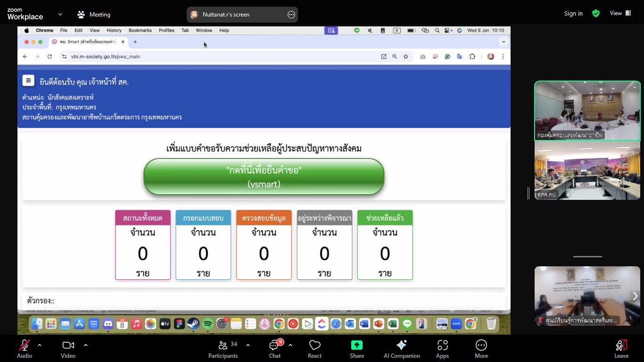Open the Participants panel

pos(223,349)
